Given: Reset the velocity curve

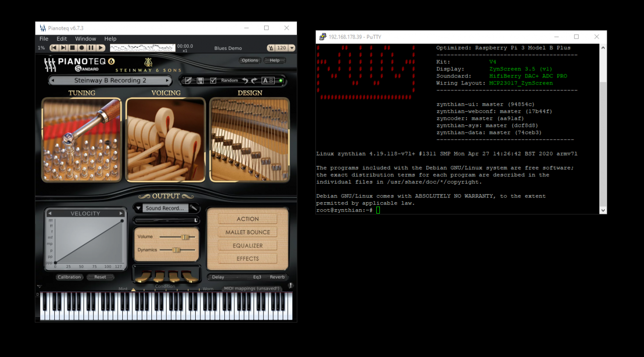Looking at the screenshot, I should [x=100, y=277].
